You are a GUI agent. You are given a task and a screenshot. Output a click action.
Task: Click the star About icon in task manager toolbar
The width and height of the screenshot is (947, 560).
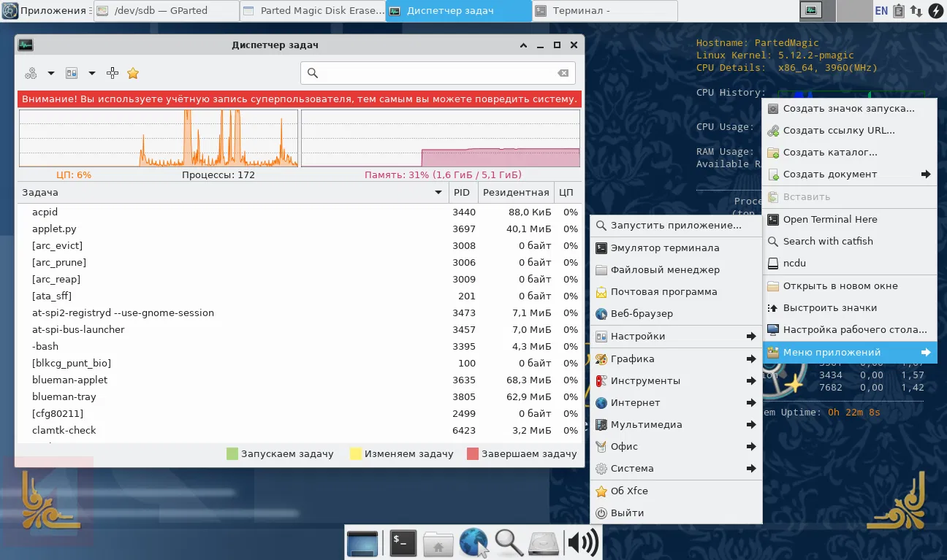click(x=133, y=73)
